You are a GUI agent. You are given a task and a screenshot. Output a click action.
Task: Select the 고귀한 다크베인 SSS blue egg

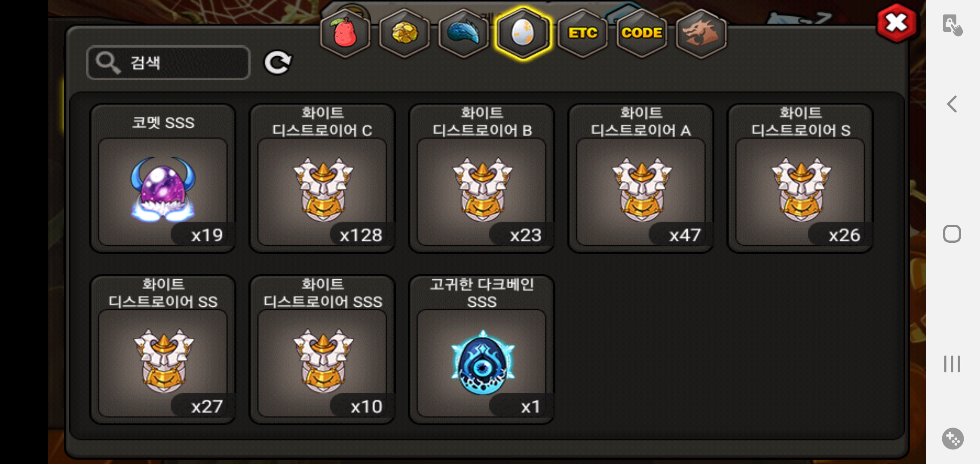482,350
